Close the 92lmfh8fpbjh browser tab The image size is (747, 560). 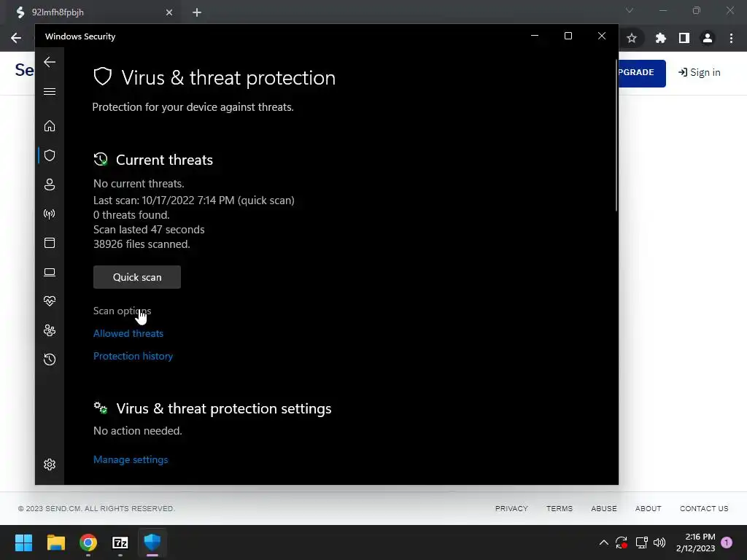pyautogui.click(x=169, y=12)
